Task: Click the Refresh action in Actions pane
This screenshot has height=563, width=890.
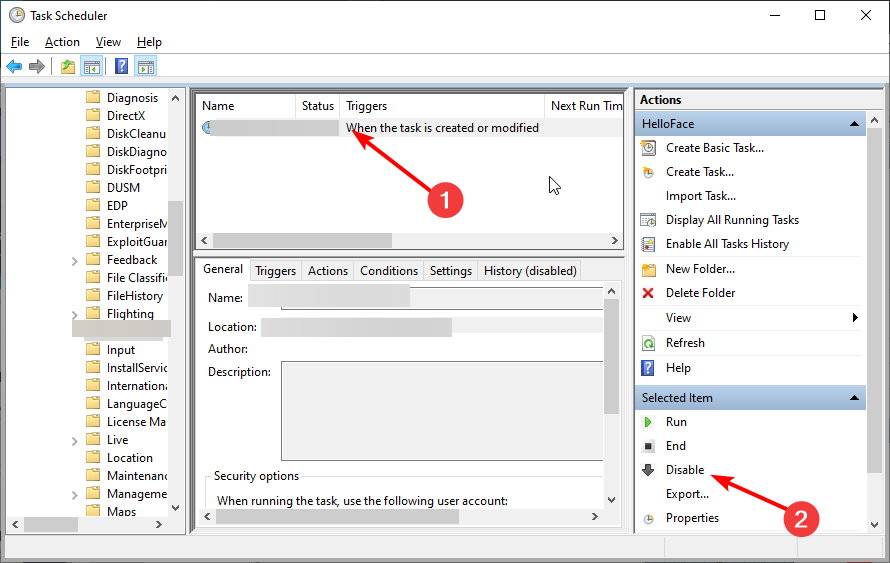Action: [685, 343]
